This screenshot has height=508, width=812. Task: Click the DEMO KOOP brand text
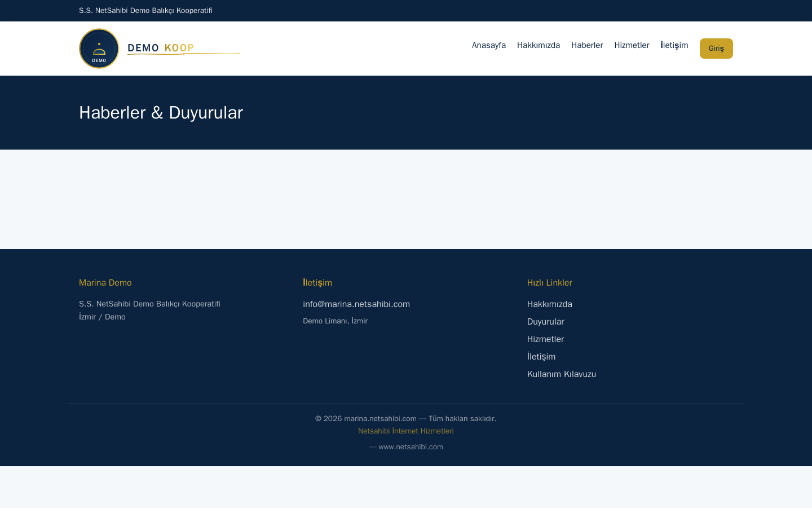161,48
